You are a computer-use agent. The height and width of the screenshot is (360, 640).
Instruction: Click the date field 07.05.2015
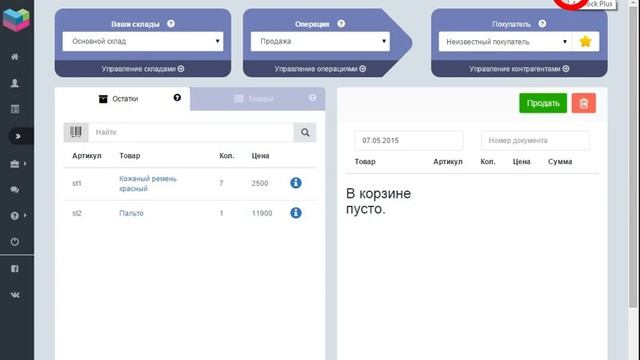click(x=409, y=140)
